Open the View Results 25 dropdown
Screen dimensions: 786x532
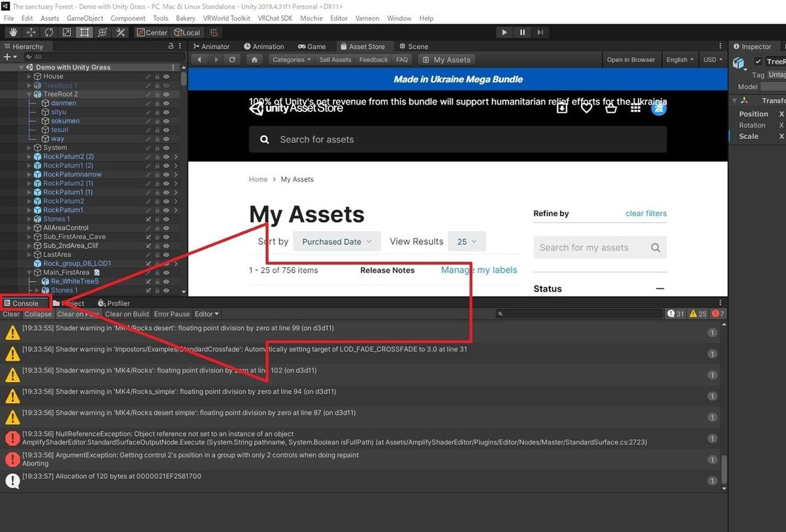click(x=467, y=242)
